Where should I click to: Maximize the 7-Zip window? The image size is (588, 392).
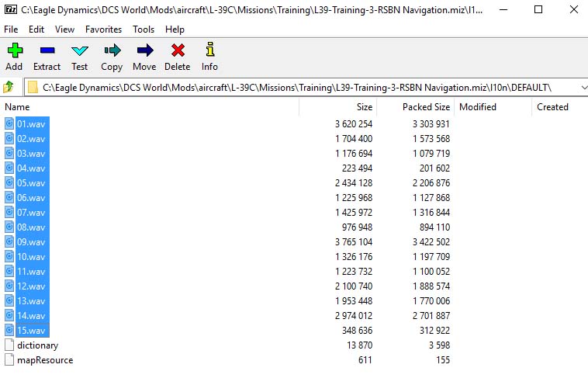point(538,9)
